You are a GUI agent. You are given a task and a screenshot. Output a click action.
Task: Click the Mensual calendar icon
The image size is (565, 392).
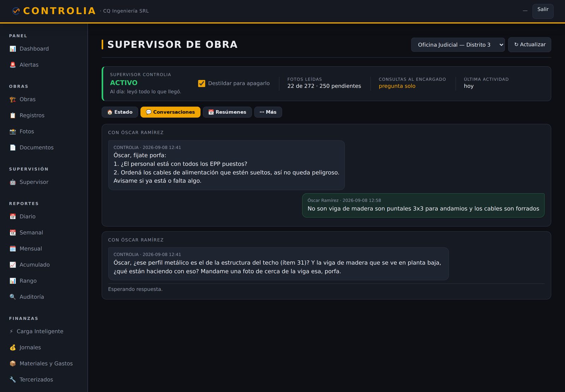pyautogui.click(x=13, y=249)
